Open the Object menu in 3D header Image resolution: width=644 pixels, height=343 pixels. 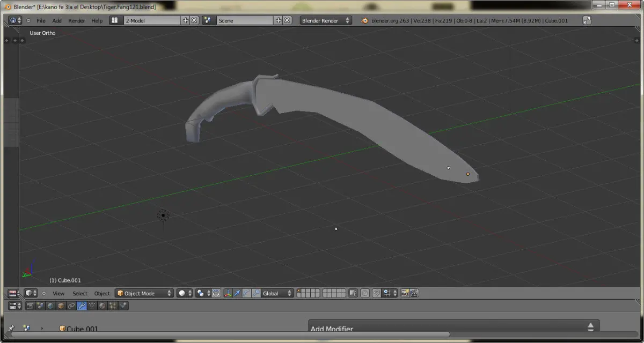[102, 293]
